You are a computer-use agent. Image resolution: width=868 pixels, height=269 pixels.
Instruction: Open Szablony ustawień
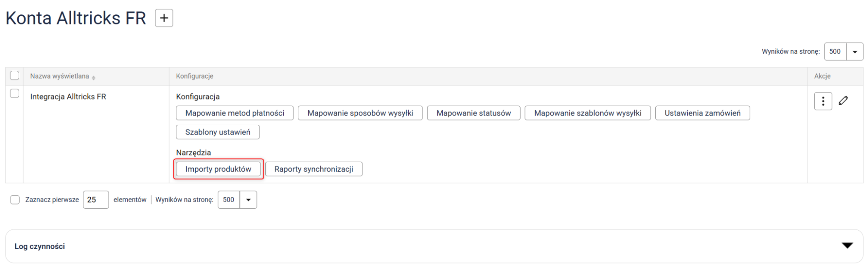point(218,132)
